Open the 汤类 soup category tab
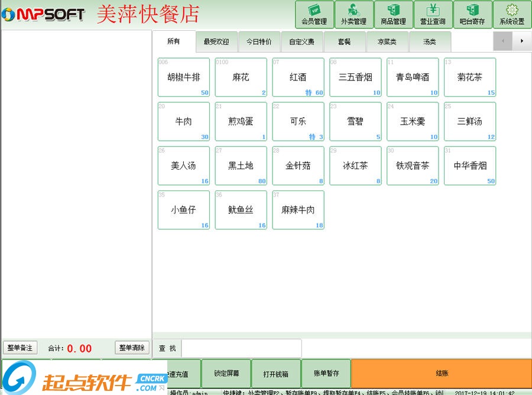 pos(431,41)
